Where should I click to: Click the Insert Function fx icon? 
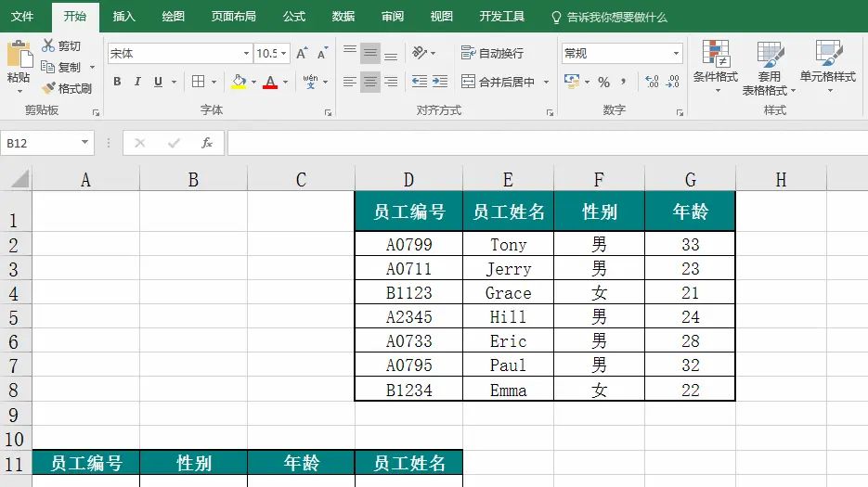[206, 143]
